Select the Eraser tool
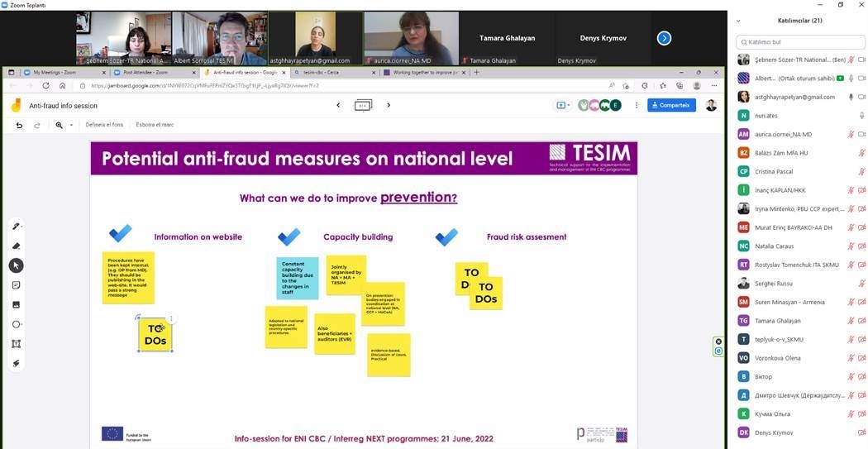Image resolution: width=868 pixels, height=449 pixels. pos(16,246)
